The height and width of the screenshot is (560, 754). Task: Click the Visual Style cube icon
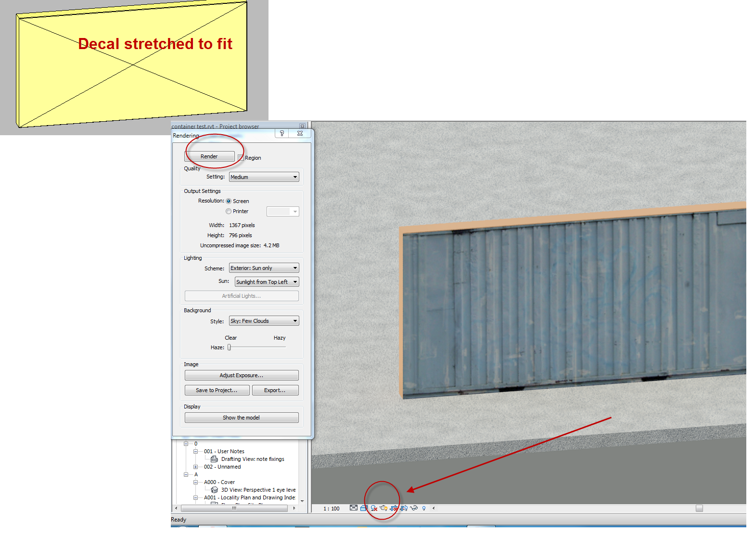coord(364,508)
